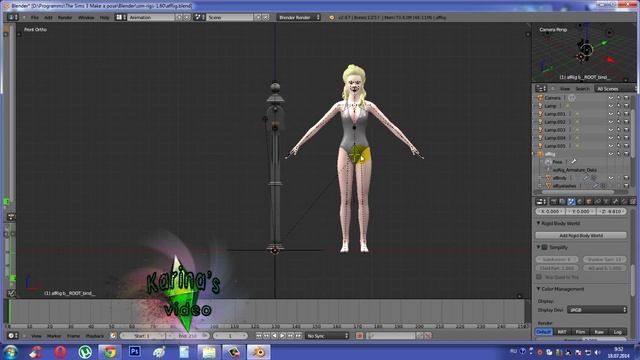Image resolution: width=640 pixels, height=360 pixels.
Task: Click the Info editor type icon top-left
Action: pyautogui.click(x=13, y=18)
